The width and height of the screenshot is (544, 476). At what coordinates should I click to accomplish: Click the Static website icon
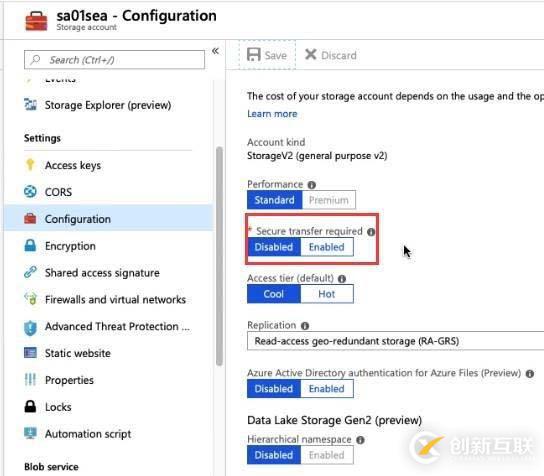30,353
